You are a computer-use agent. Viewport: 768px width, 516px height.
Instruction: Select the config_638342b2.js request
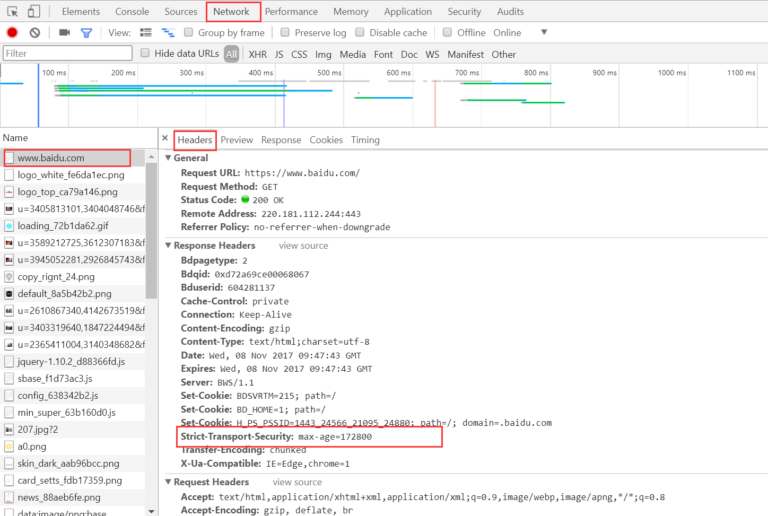[72, 396]
